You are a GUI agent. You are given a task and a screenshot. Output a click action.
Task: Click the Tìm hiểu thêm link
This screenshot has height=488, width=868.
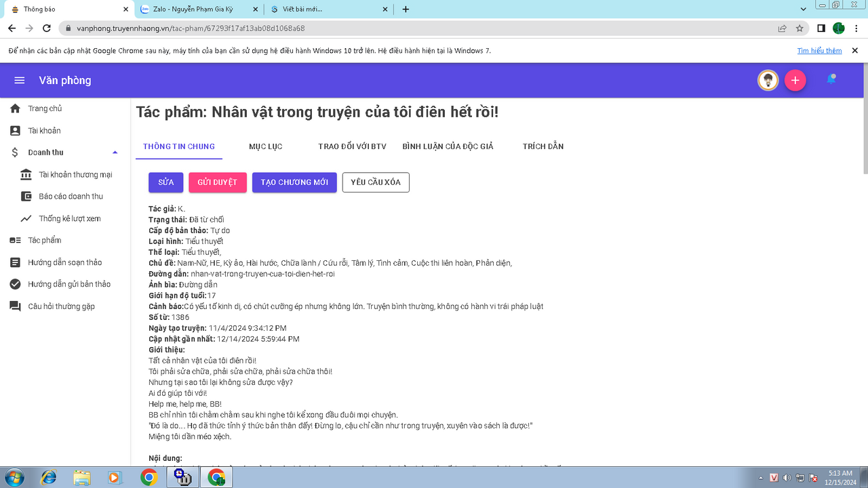[x=819, y=51]
